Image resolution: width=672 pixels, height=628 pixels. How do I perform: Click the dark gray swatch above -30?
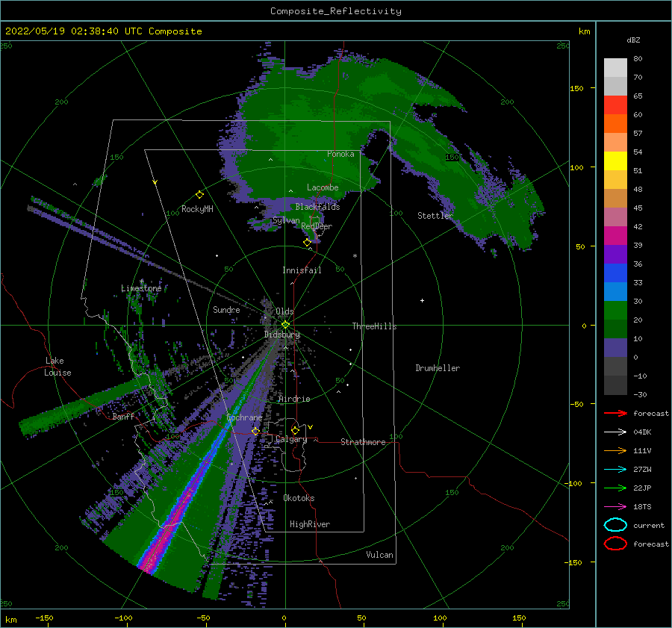click(615, 385)
